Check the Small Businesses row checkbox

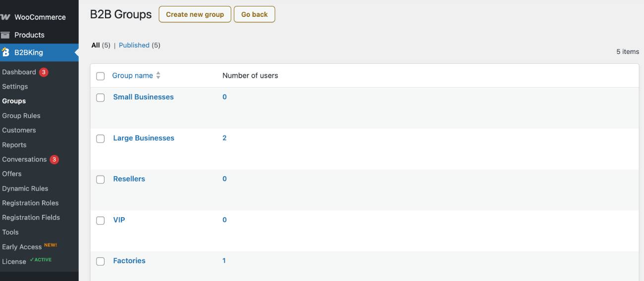point(101,97)
